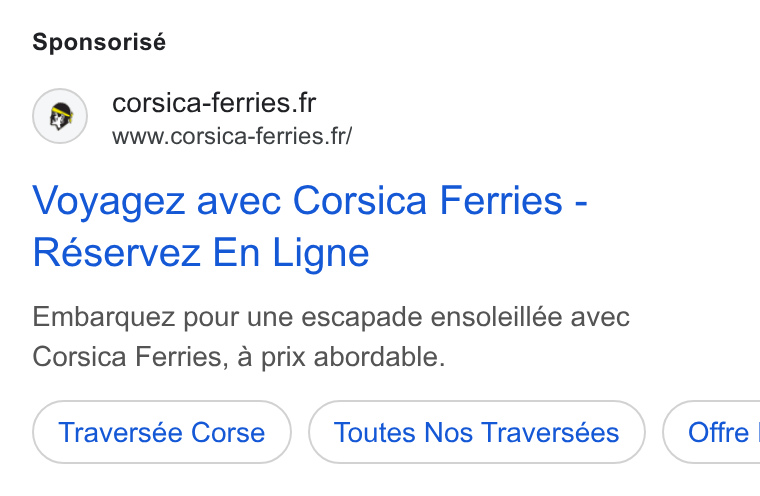This screenshot has width=760, height=496.
Task: Click the partially visible "Offre" chip
Action: coord(712,432)
